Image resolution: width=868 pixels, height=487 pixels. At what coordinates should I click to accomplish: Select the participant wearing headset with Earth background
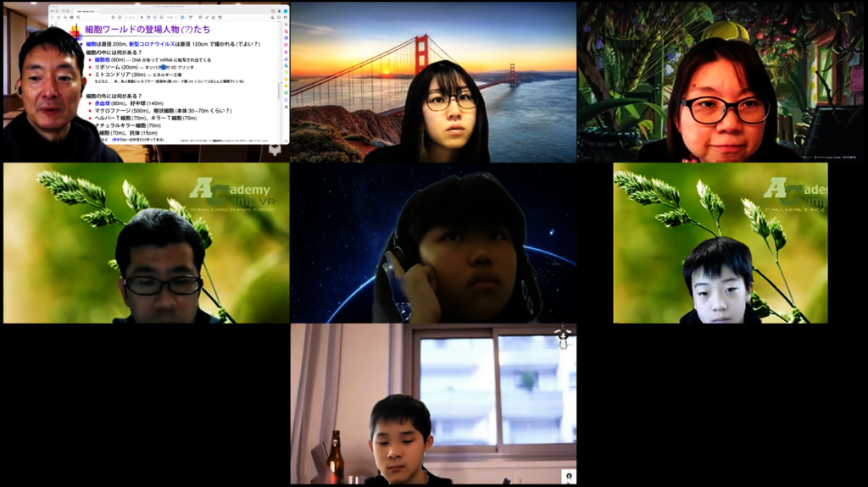[x=433, y=243]
